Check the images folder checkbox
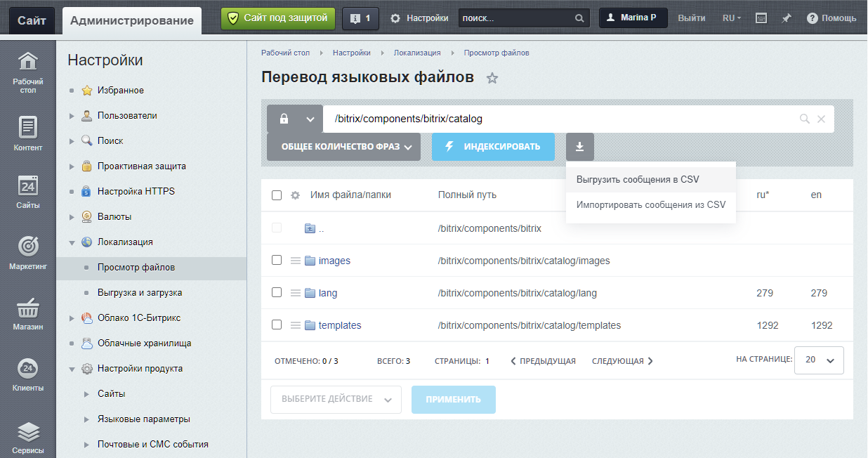 click(277, 260)
